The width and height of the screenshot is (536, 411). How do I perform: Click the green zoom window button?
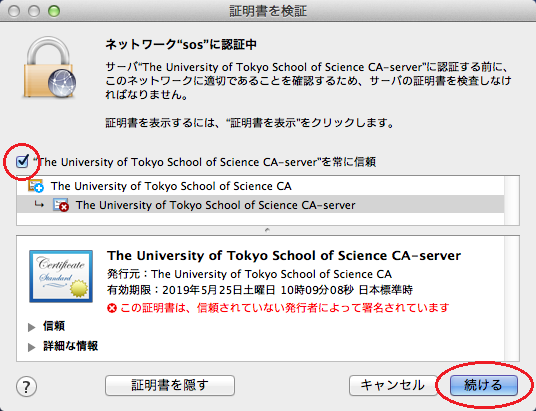click(54, 11)
